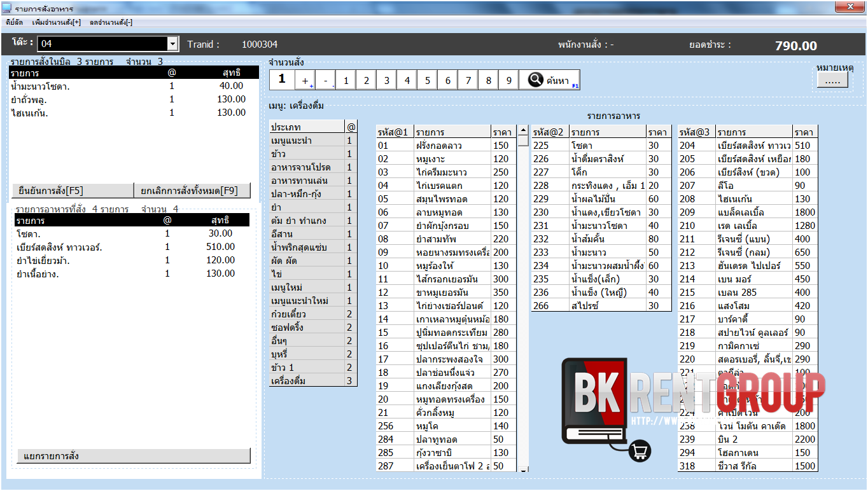Screen dimensions: 868x491
Task: Click the search (ค้นหา) magnifier button
Action: point(549,80)
